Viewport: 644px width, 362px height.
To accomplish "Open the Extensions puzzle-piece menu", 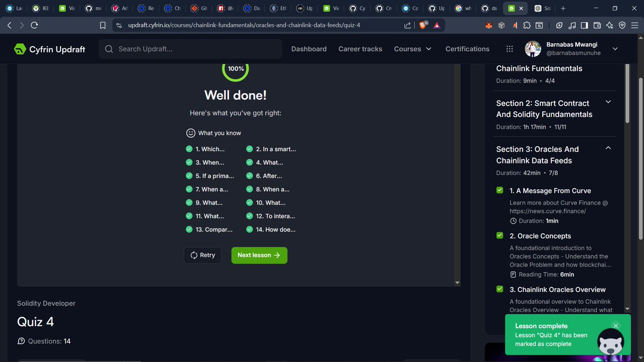I will coord(526,25).
